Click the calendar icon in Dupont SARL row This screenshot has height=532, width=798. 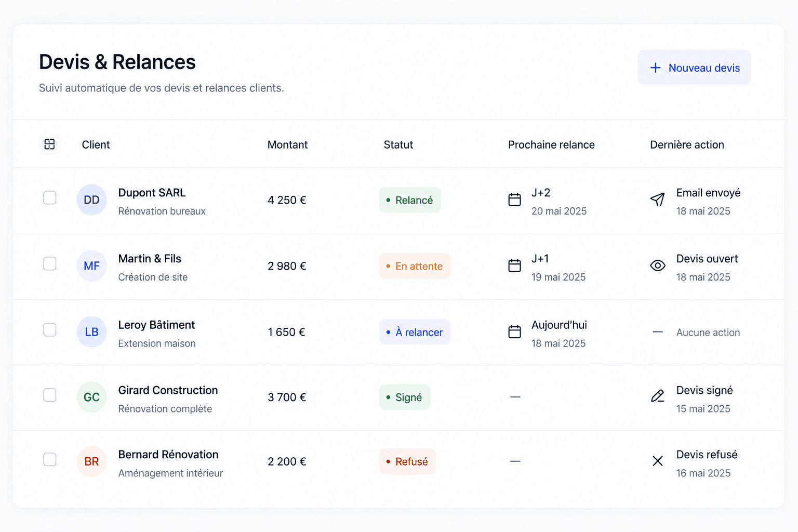[514, 199]
